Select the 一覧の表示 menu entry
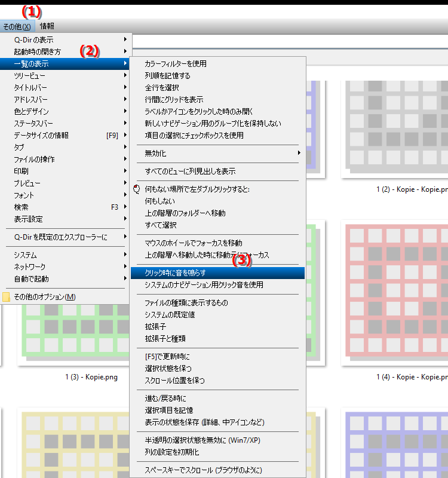Image resolution: width=448 pixels, height=478 pixels. (x=66, y=63)
